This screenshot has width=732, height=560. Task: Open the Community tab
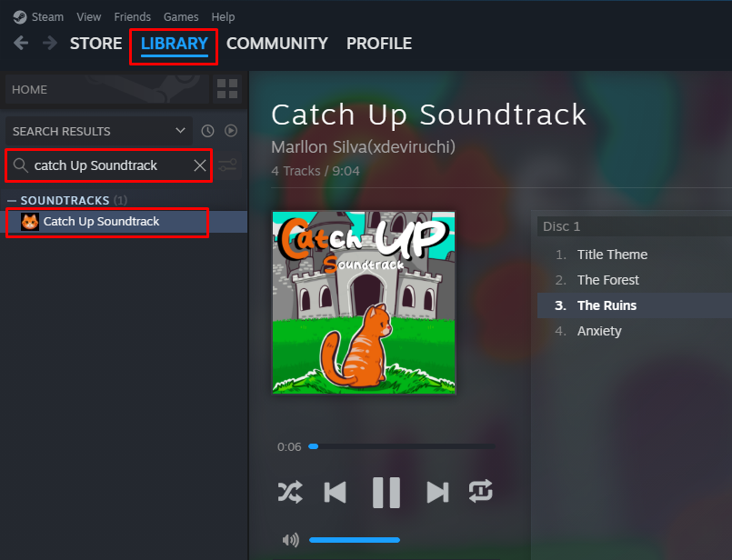coord(276,44)
